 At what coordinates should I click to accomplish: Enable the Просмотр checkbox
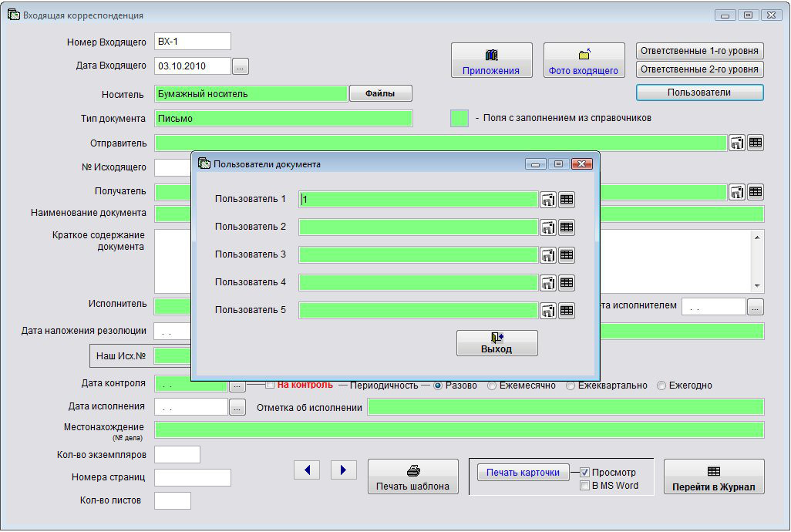tap(585, 473)
